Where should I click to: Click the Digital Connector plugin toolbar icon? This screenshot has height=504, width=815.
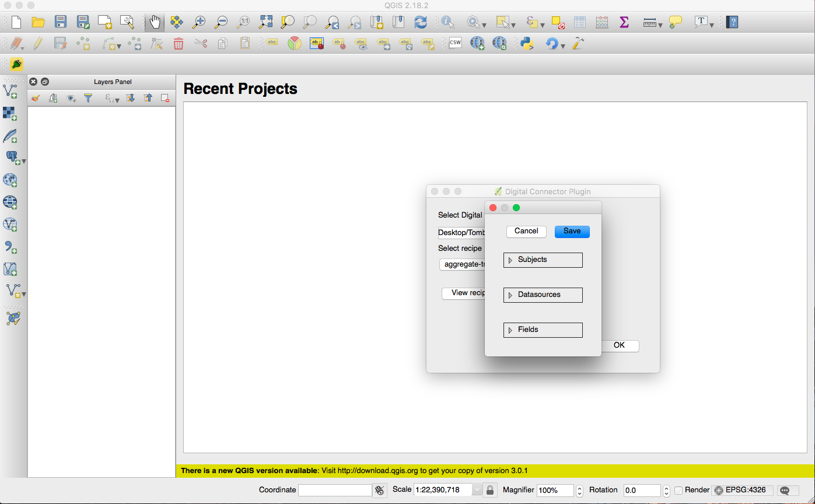pos(16,64)
